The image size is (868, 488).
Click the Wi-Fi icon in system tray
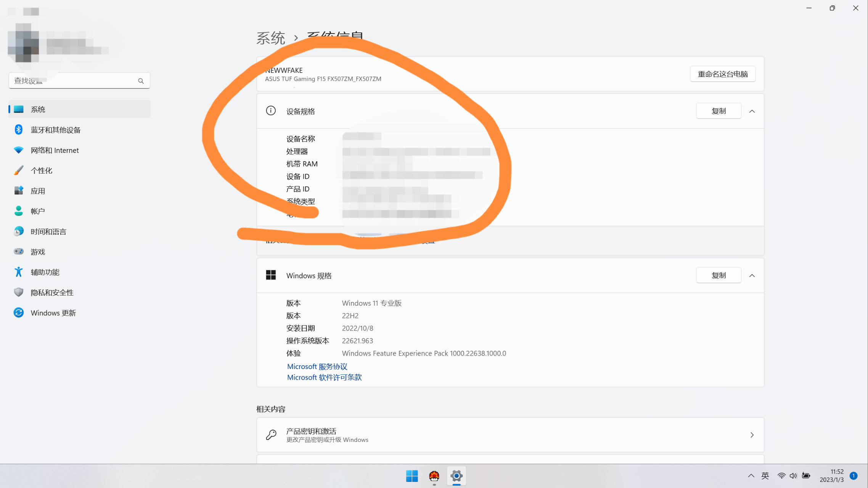coord(781,475)
